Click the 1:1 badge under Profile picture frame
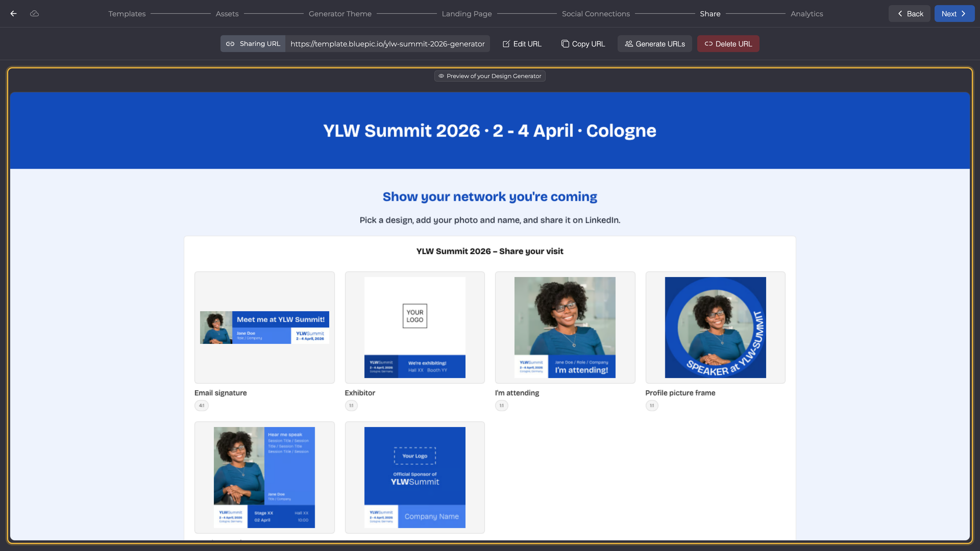Viewport: 980px width, 551px height. pos(652,405)
